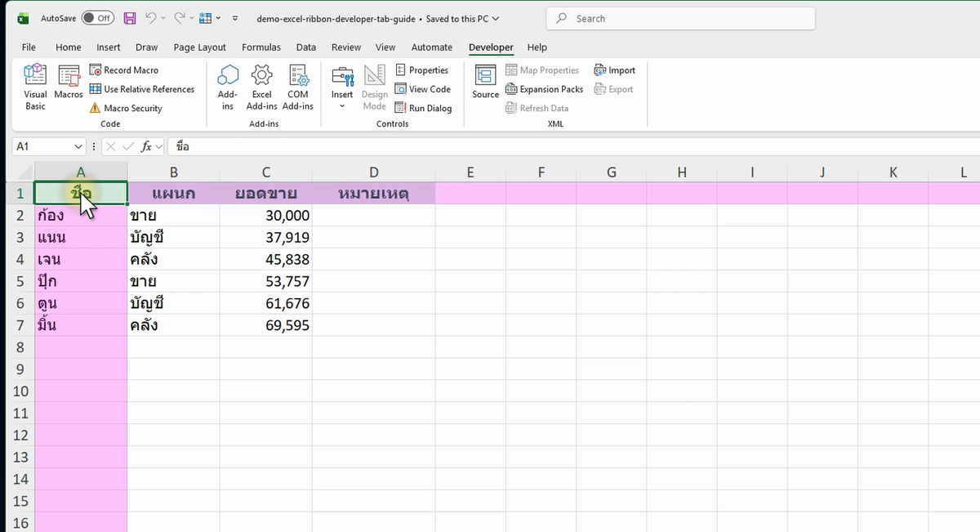Click Refresh Data in XML group

click(x=537, y=108)
